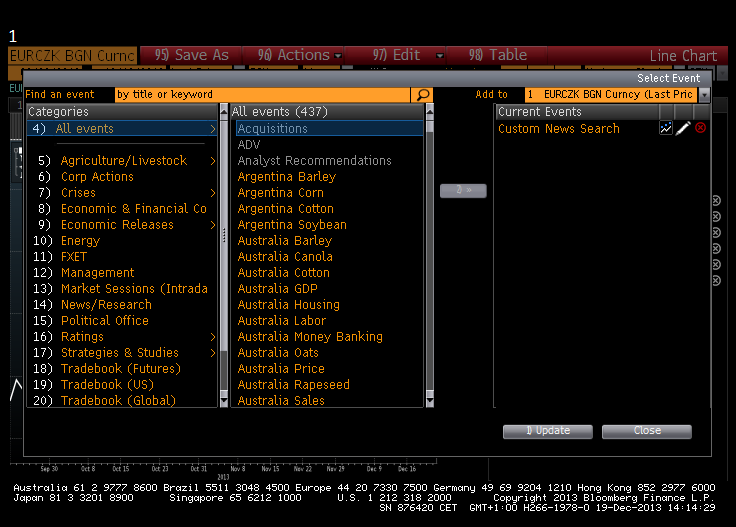Select Australia Housing event
This screenshot has height=527, width=736.
pos(289,305)
